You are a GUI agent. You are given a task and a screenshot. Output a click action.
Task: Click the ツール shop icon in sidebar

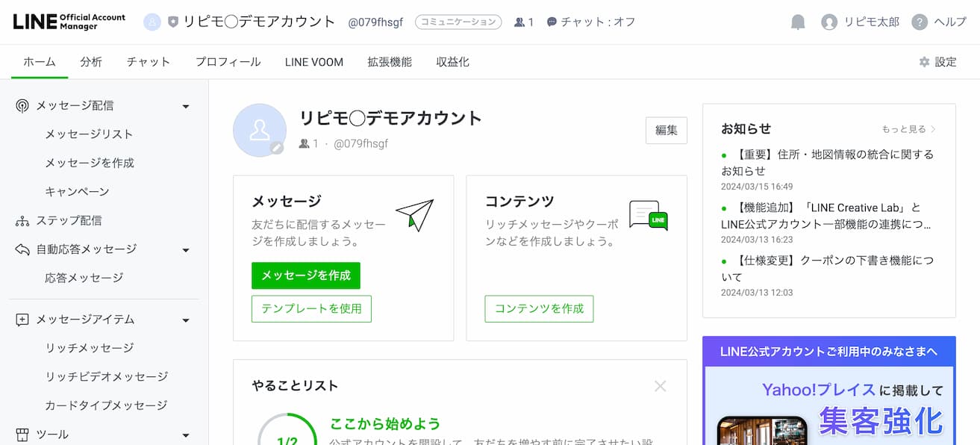[x=22, y=435]
